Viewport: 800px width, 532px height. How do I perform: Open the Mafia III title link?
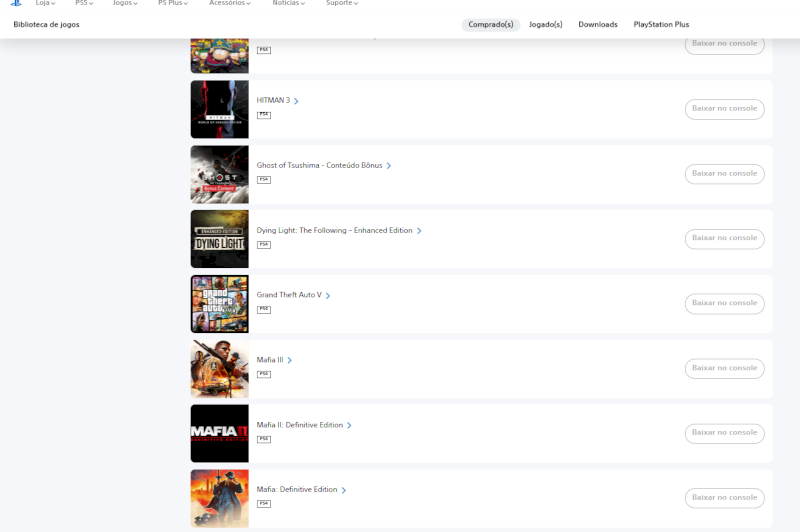pyautogui.click(x=270, y=360)
